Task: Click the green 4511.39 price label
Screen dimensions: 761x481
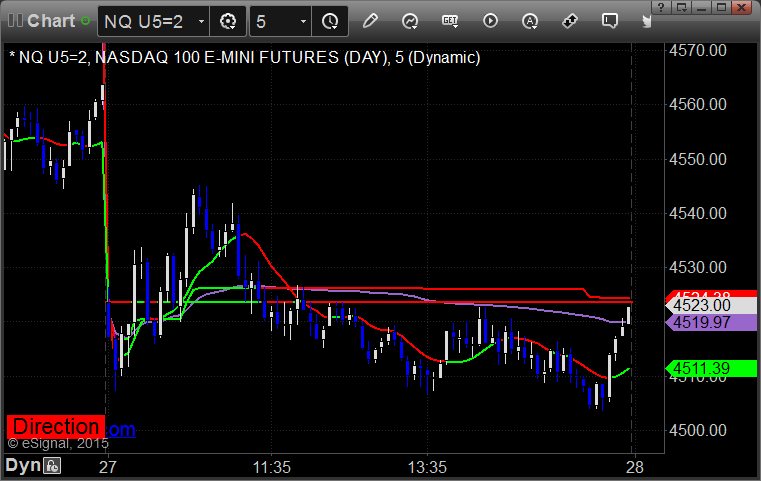Action: (x=704, y=369)
